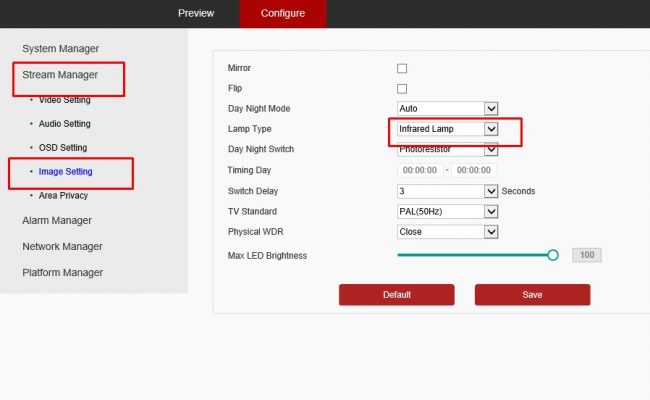Click the Default button
650x400 pixels.
click(x=396, y=295)
